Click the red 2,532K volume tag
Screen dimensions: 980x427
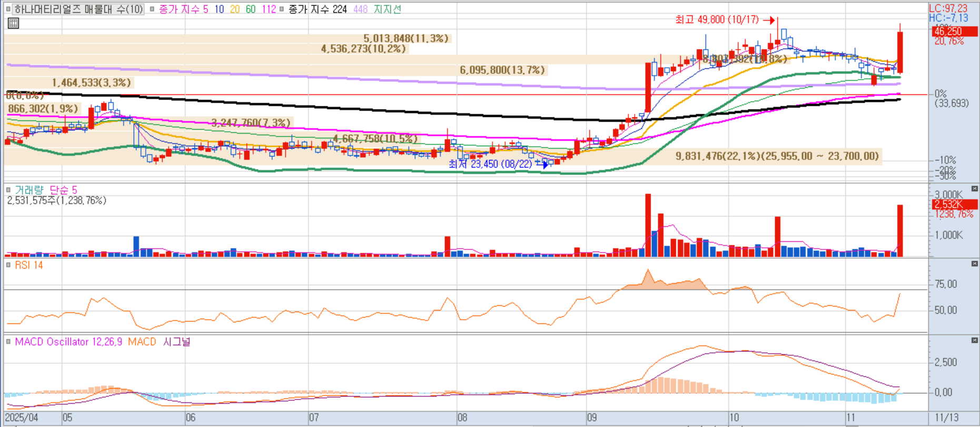point(954,204)
